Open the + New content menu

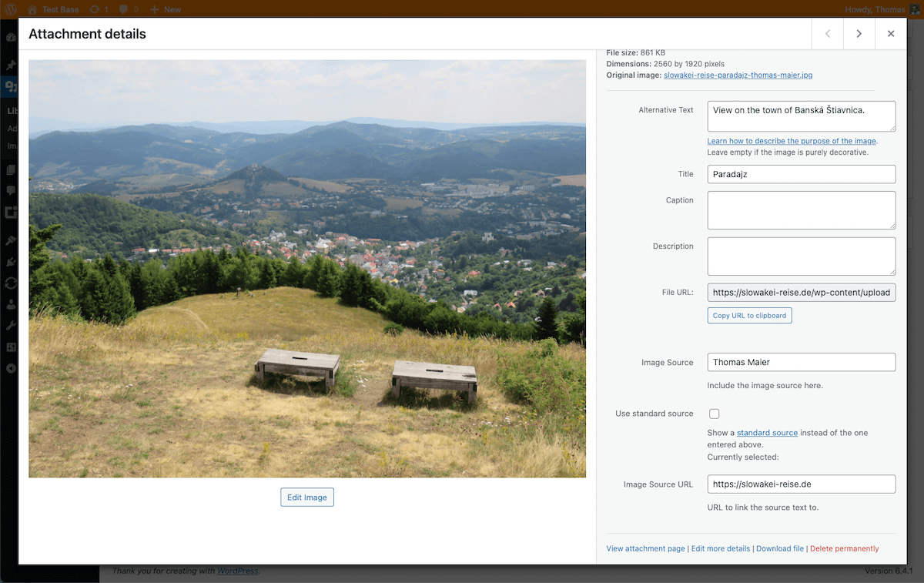[x=166, y=9]
